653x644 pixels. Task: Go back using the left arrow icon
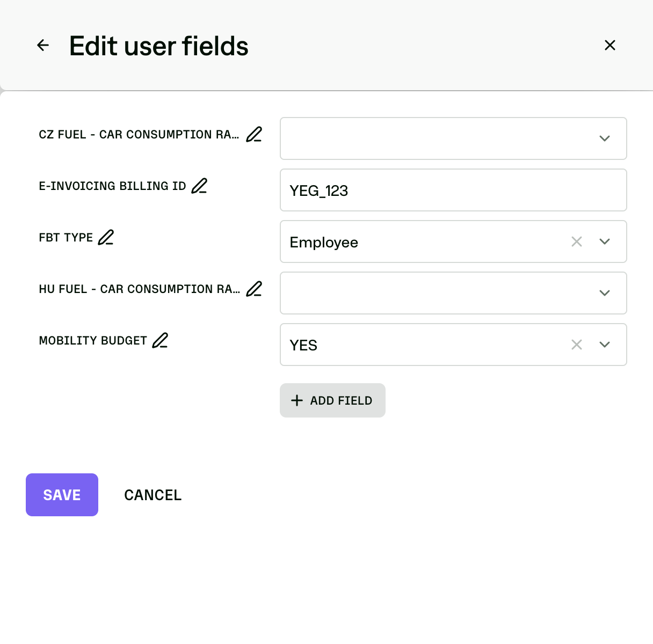coord(43,46)
